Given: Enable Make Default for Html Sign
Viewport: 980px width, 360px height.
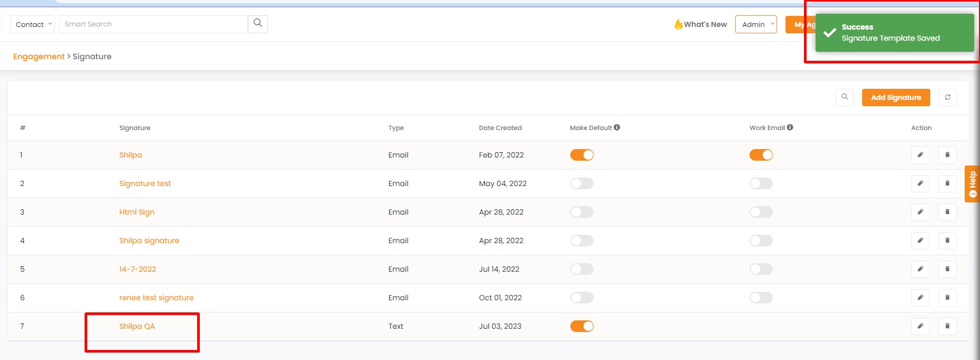Looking at the screenshot, I should [x=581, y=212].
